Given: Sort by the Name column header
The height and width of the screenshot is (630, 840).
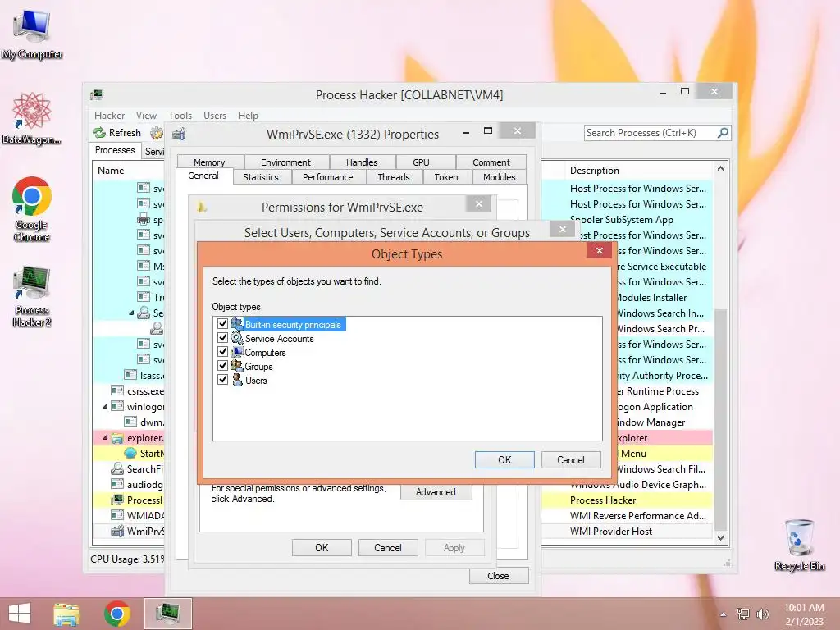Looking at the screenshot, I should coord(111,171).
